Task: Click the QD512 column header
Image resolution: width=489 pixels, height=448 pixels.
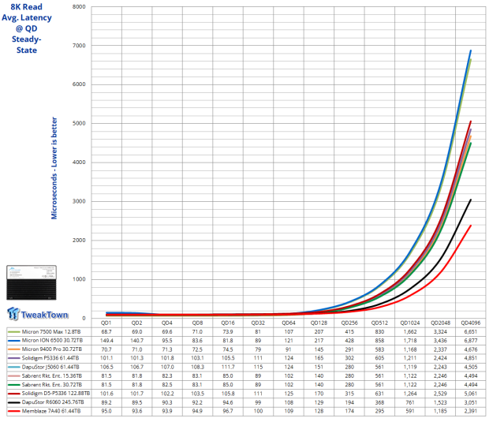Action: click(x=379, y=323)
